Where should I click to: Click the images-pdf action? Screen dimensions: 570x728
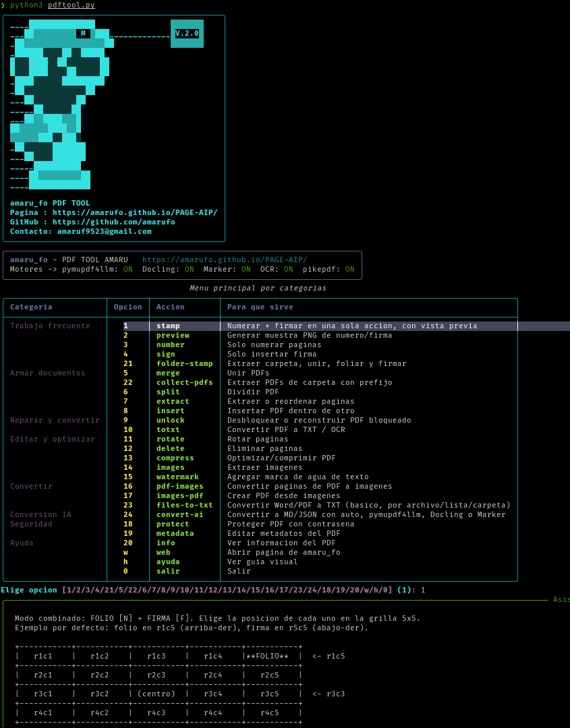(180, 496)
